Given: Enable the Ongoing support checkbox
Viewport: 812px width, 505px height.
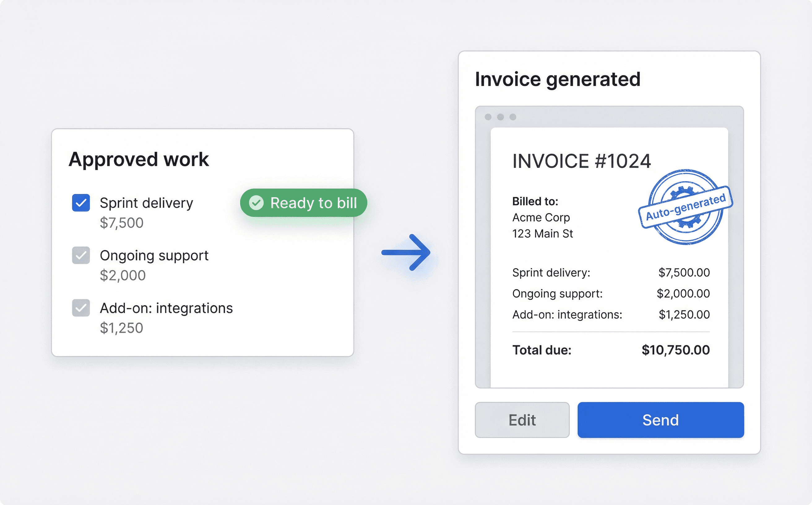Looking at the screenshot, I should point(81,256).
